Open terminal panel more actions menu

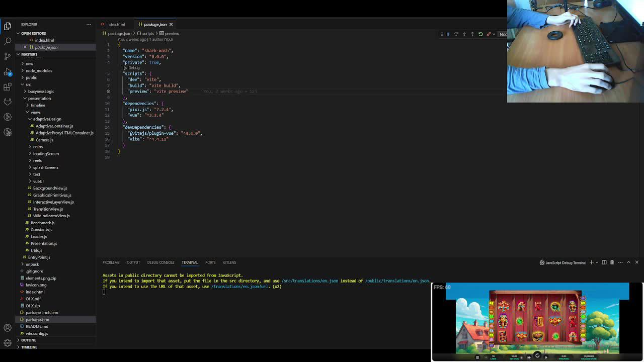pos(620,262)
